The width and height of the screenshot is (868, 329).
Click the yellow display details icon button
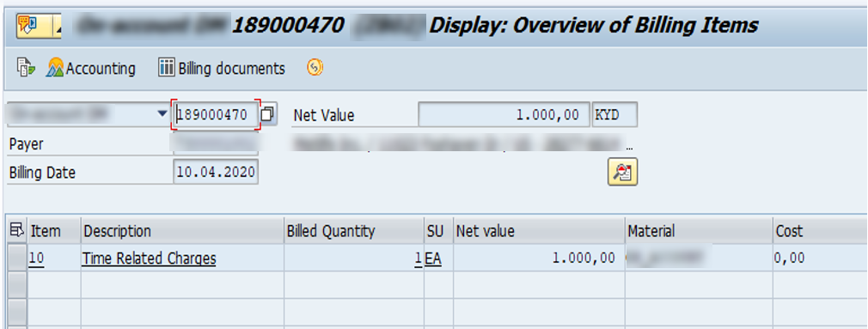coord(623,172)
